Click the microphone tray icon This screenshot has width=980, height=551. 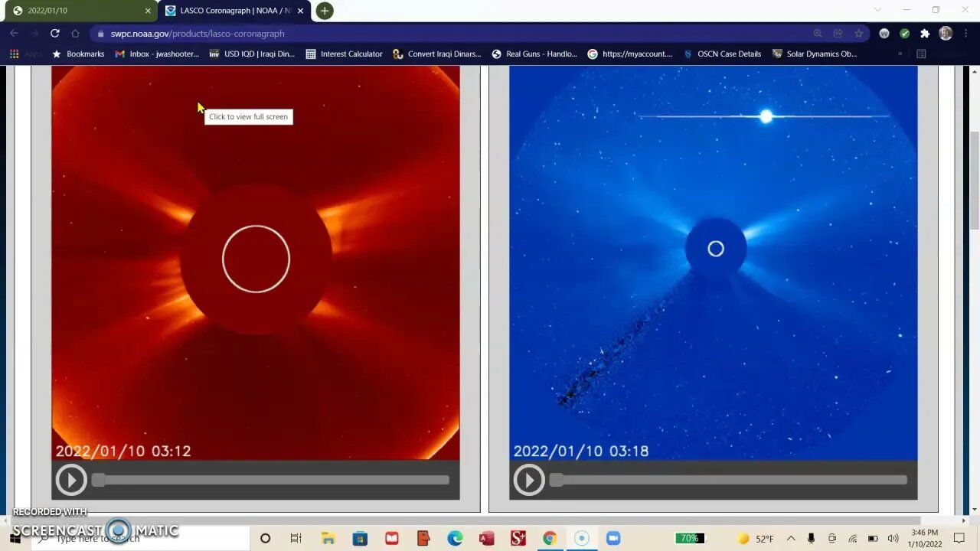click(x=811, y=538)
